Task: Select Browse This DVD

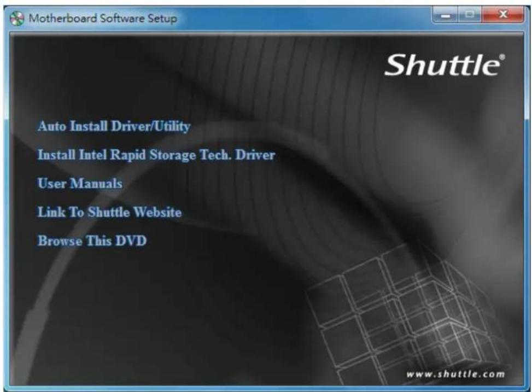Action: coord(92,241)
